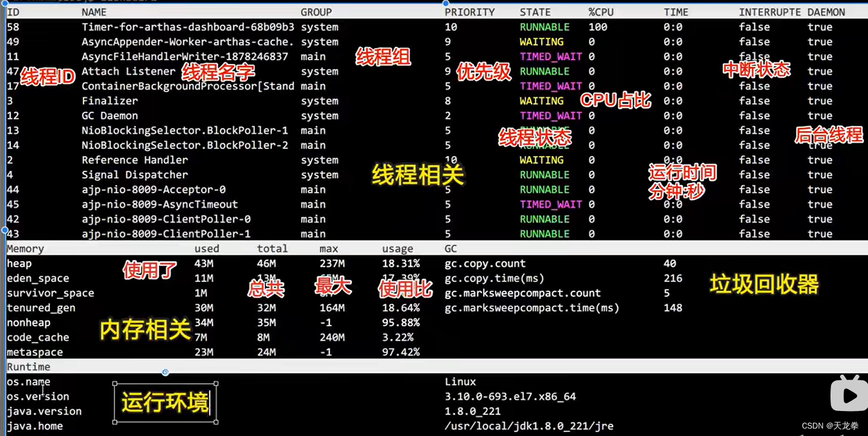This screenshot has height=436, width=868.
Task: Select the gc.copy.time(ms) label
Action: pyautogui.click(x=495, y=278)
